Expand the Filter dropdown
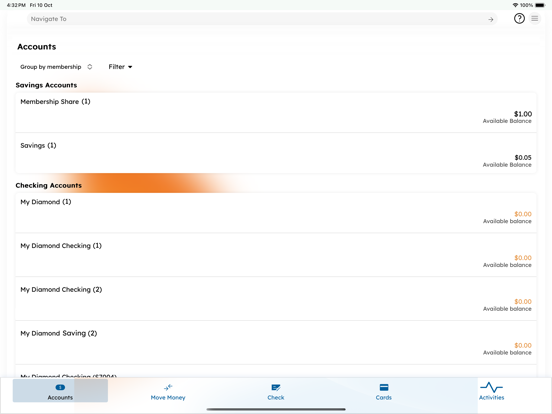Screen dimensions: 552x414 [x=120, y=67]
